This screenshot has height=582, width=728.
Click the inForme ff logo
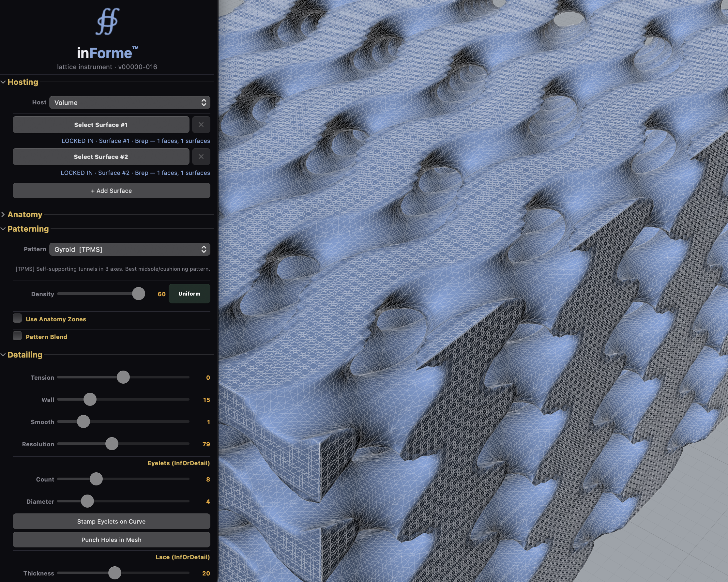click(x=107, y=22)
